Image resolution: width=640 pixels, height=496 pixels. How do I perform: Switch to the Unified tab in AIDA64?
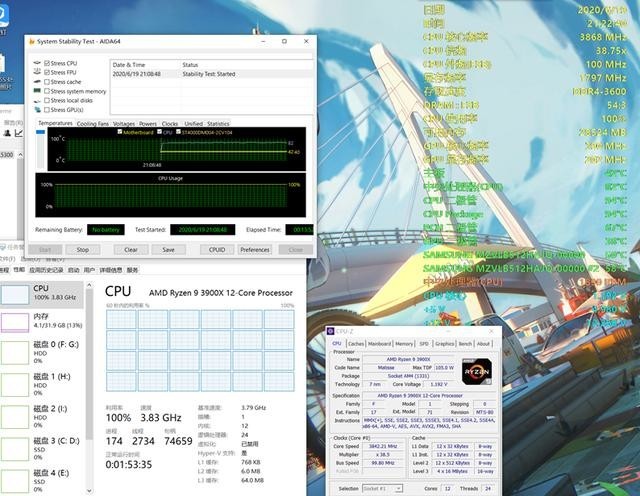[x=193, y=124]
